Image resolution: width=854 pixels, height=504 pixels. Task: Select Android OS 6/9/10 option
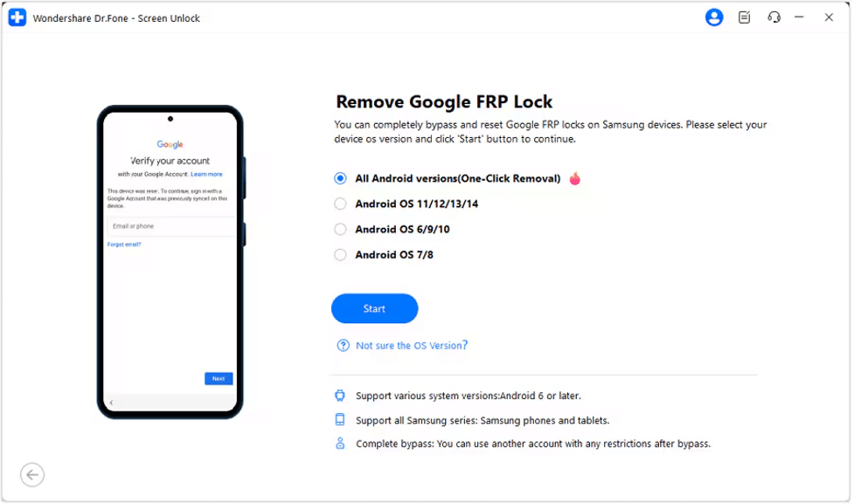(x=338, y=229)
